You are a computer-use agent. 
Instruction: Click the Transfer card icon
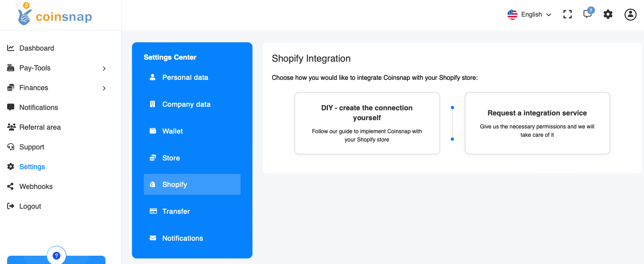tap(153, 211)
